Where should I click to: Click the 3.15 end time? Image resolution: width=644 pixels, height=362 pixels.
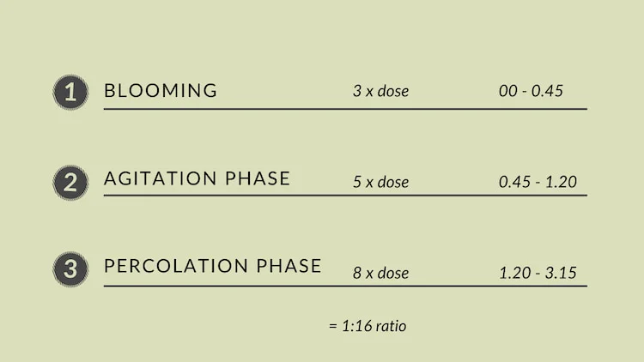click(559, 274)
